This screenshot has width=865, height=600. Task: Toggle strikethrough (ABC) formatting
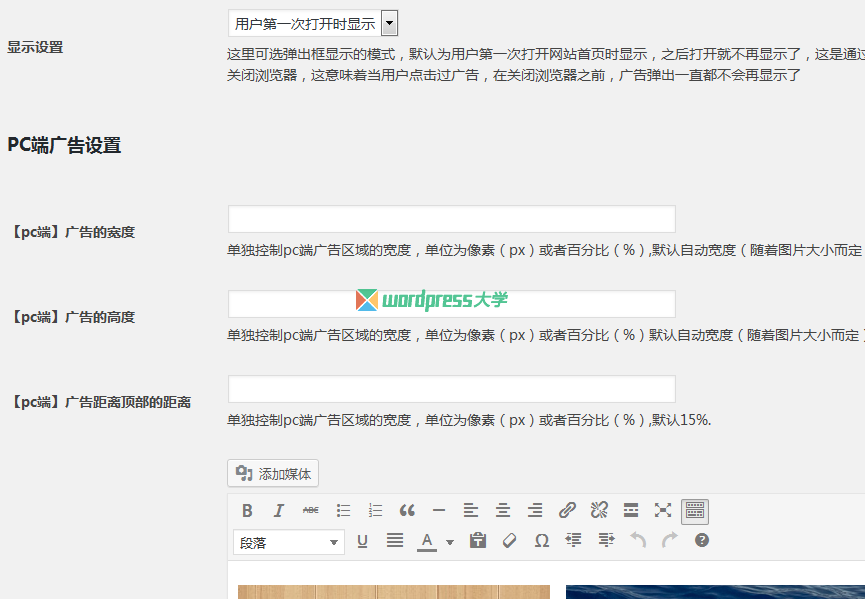point(311,511)
